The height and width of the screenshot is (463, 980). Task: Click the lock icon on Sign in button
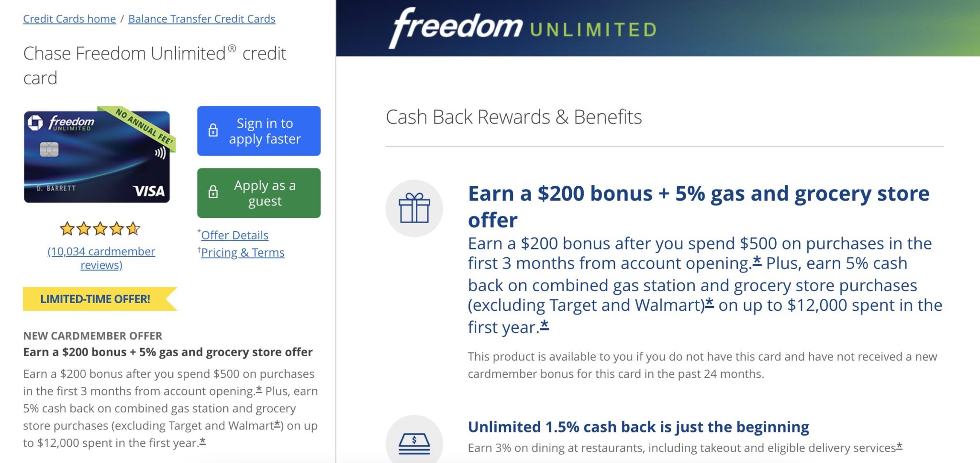[x=213, y=130]
